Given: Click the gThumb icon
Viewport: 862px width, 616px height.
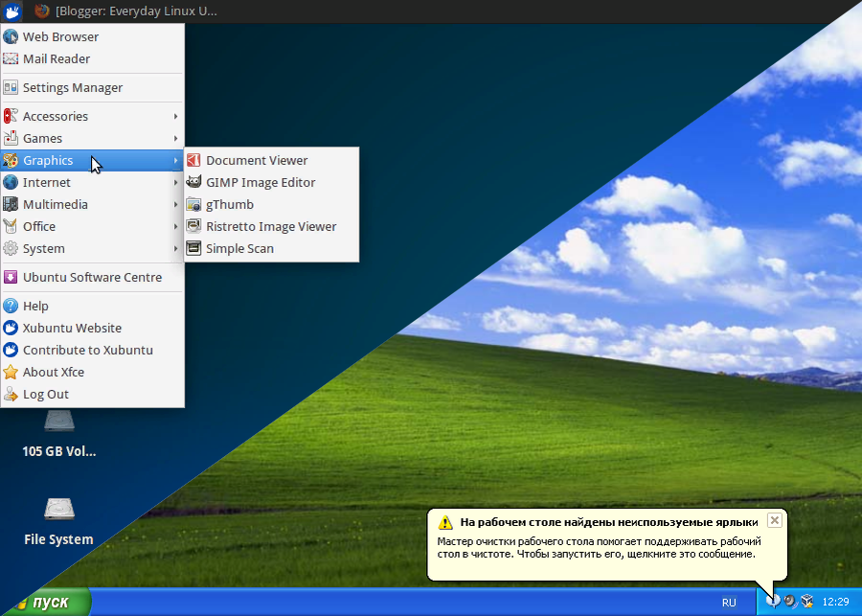Looking at the screenshot, I should 193,204.
